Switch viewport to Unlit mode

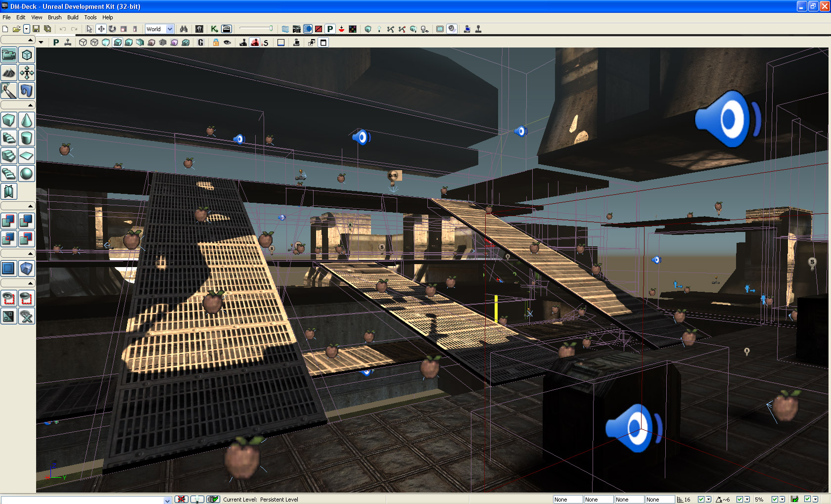105,43
